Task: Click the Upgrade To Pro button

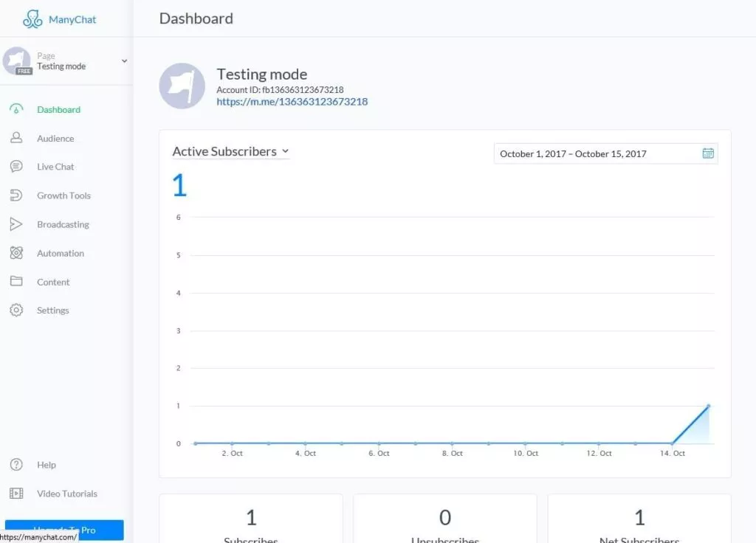Action: [x=64, y=530]
